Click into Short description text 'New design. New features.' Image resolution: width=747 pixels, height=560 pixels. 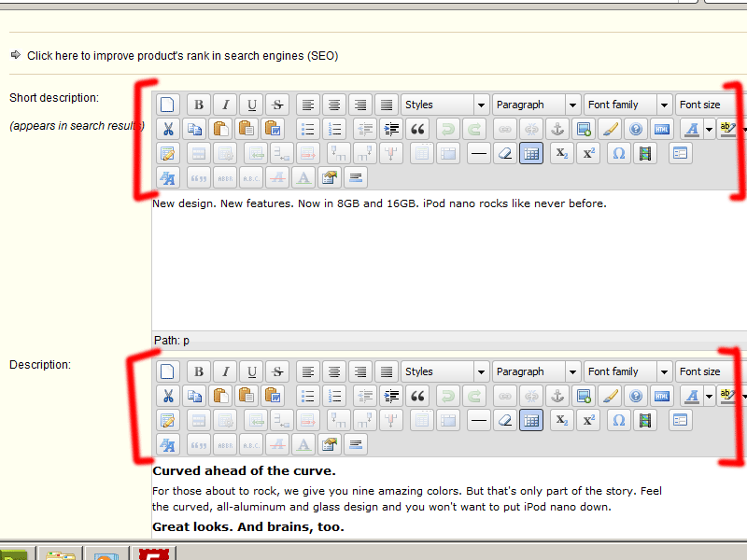pyautogui.click(x=222, y=203)
